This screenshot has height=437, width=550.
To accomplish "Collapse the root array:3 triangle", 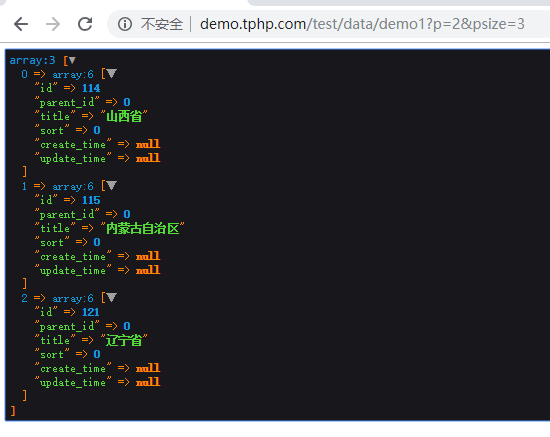I will coord(72,60).
